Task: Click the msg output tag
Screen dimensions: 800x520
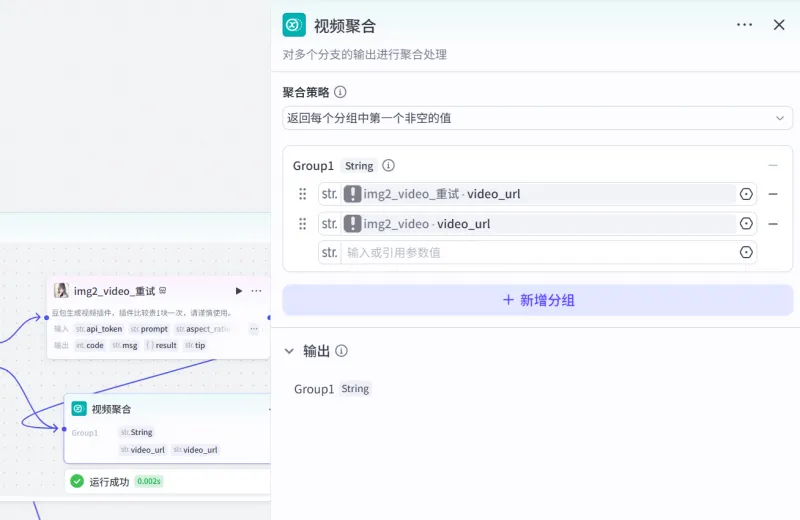Action: [124, 345]
